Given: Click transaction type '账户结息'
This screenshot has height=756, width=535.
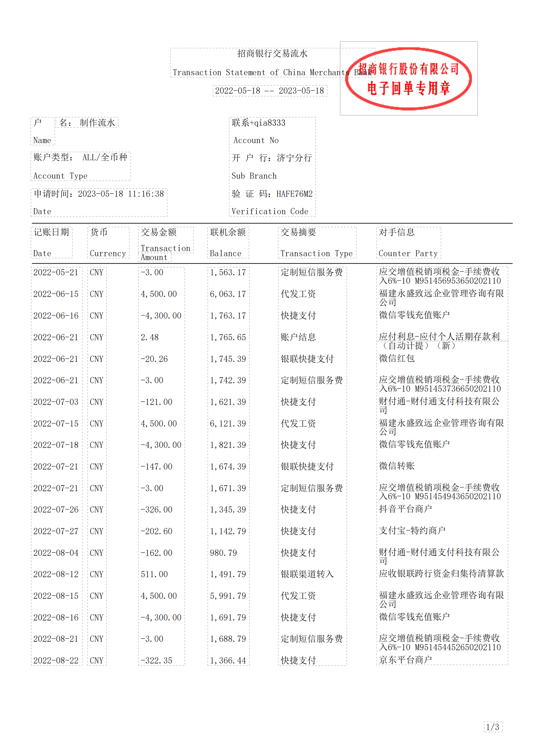Looking at the screenshot, I should [299, 337].
